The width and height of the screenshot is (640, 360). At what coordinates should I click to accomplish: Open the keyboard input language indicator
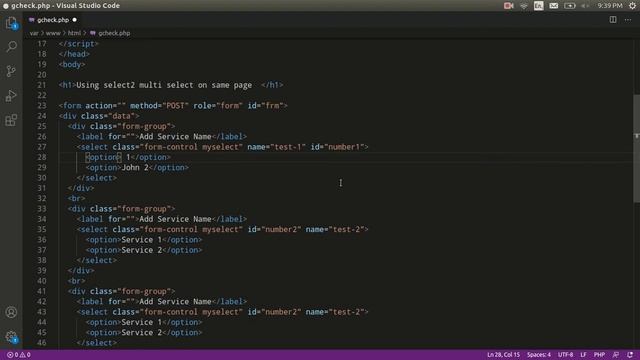(x=539, y=6)
